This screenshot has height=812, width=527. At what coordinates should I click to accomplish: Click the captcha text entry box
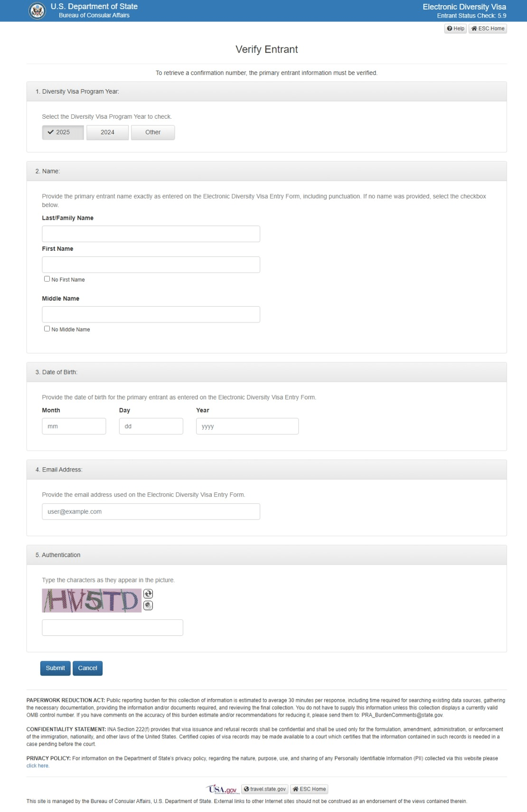[113, 628]
